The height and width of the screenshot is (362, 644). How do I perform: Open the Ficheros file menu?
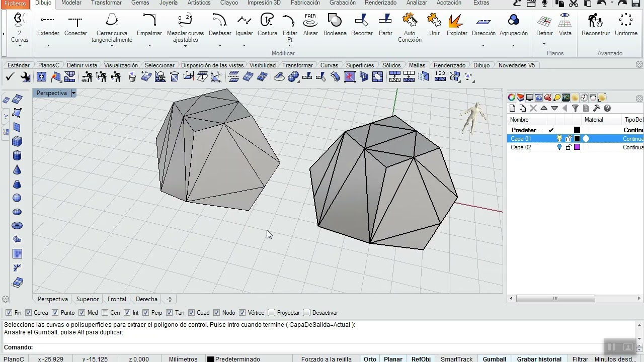pos(15,4)
